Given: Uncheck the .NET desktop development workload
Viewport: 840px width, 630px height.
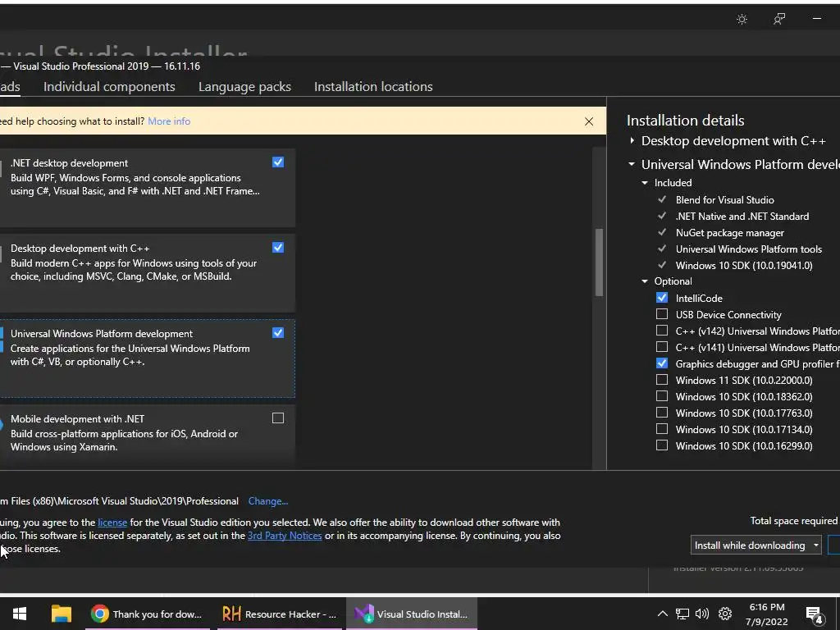Looking at the screenshot, I should tap(278, 162).
